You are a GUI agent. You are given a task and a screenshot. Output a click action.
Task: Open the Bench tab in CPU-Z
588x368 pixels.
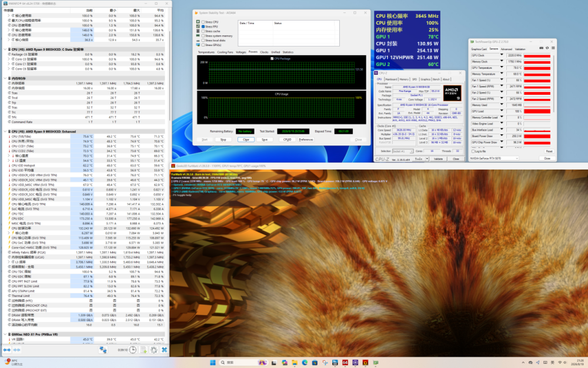(436, 79)
